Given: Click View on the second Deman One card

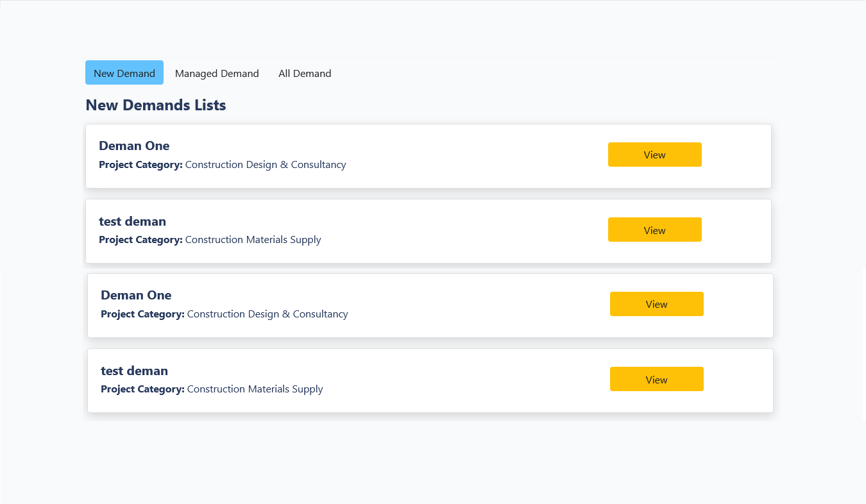Looking at the screenshot, I should (656, 304).
